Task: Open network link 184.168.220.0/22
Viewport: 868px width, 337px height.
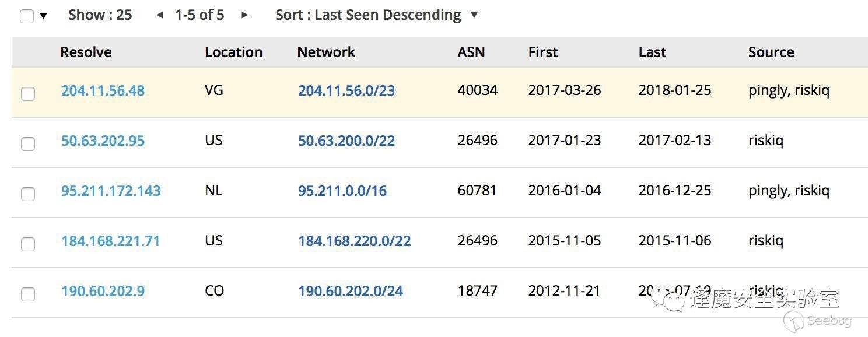Action: pyautogui.click(x=355, y=241)
